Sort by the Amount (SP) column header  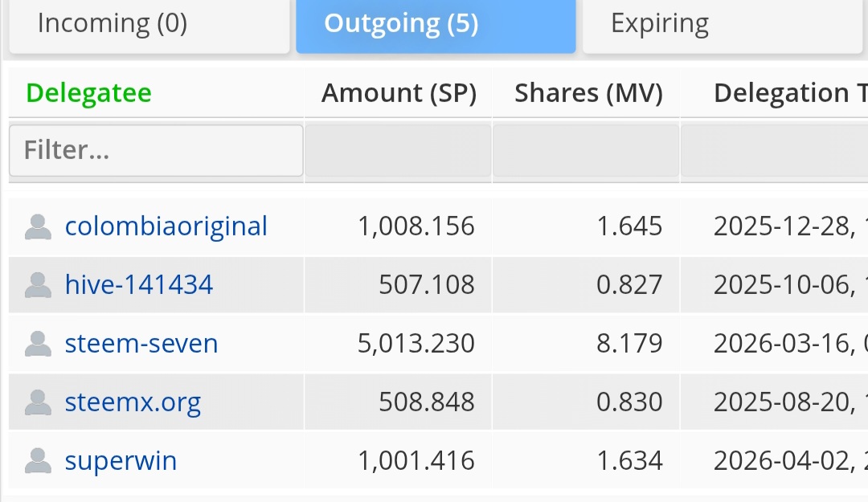(399, 93)
